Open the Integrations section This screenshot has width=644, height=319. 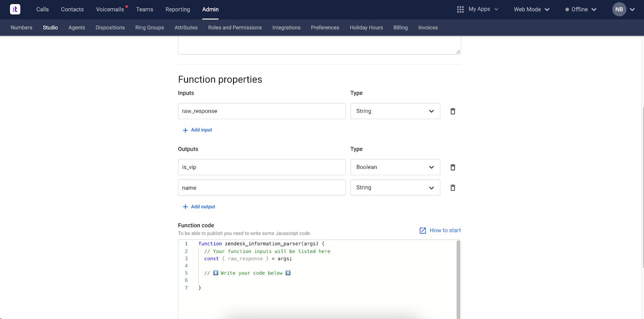(x=286, y=27)
